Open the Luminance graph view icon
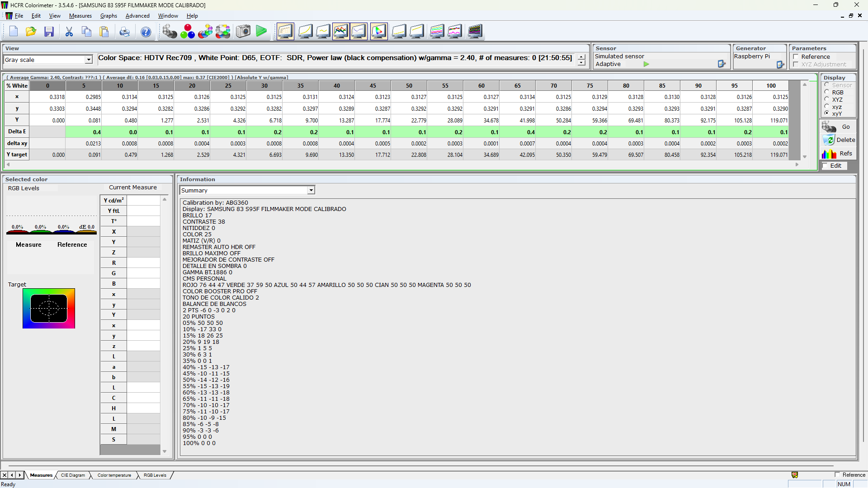Screen dimensions: 868x488 pos(305,32)
